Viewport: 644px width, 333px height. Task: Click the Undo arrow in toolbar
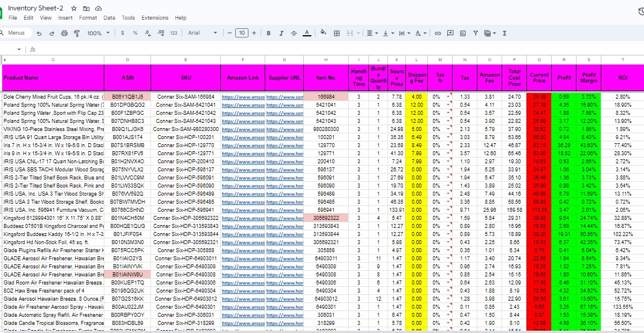click(39, 33)
